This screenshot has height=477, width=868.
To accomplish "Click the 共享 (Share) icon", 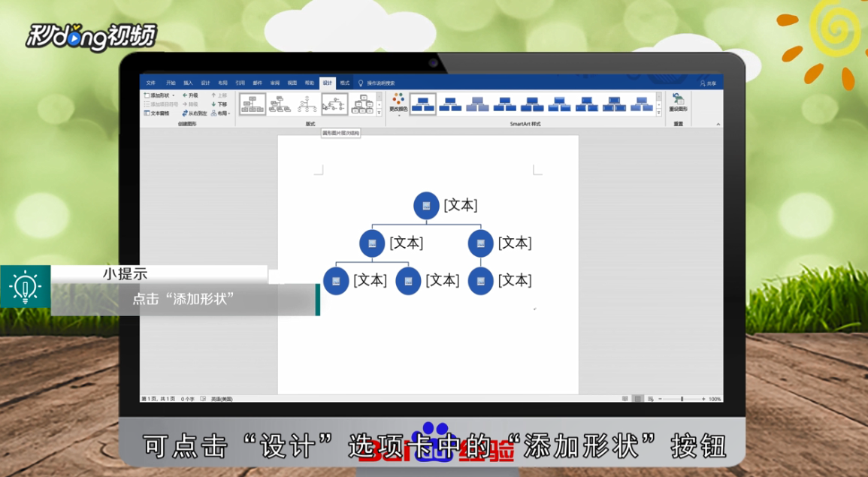I will (709, 83).
